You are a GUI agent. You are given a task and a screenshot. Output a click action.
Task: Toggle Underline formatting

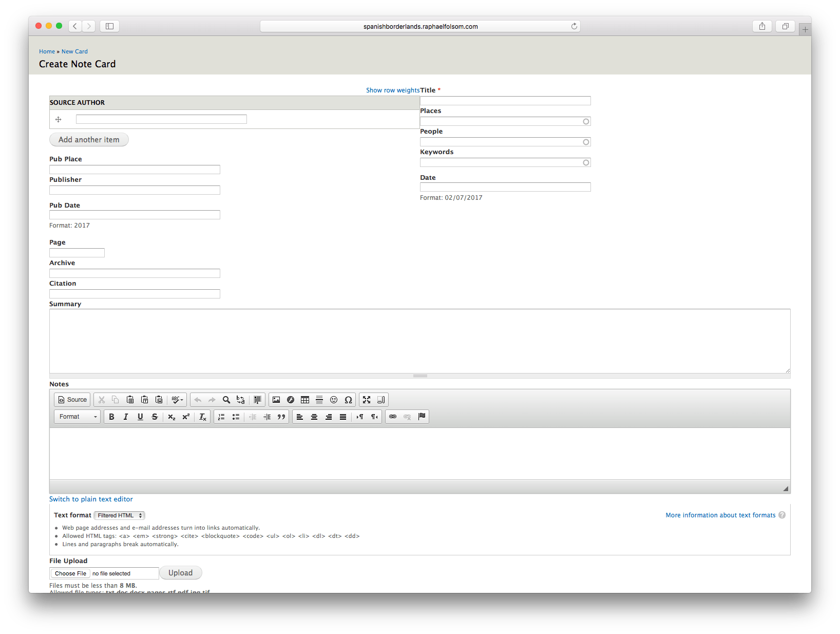coord(140,417)
